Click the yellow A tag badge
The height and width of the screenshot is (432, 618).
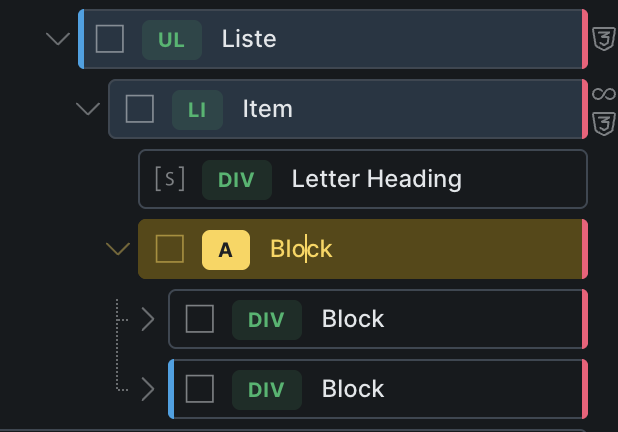226,250
